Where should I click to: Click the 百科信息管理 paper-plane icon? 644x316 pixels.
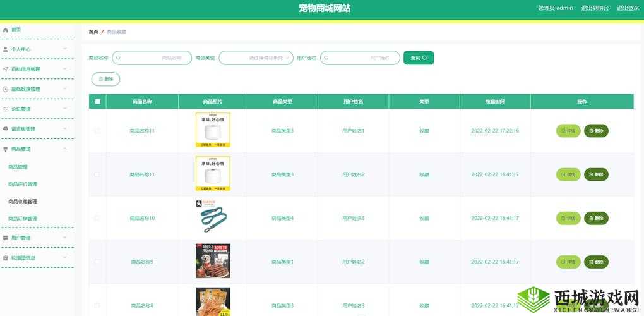pyautogui.click(x=5, y=69)
